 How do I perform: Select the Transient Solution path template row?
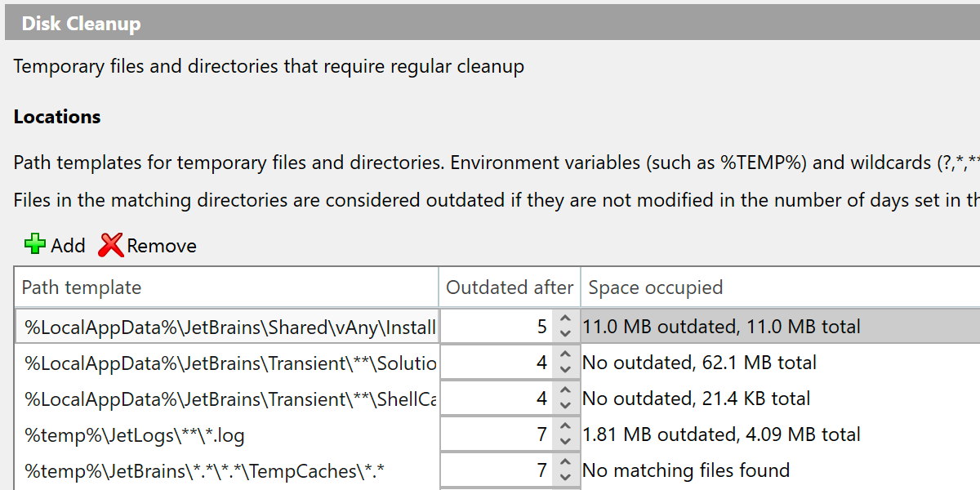229,363
